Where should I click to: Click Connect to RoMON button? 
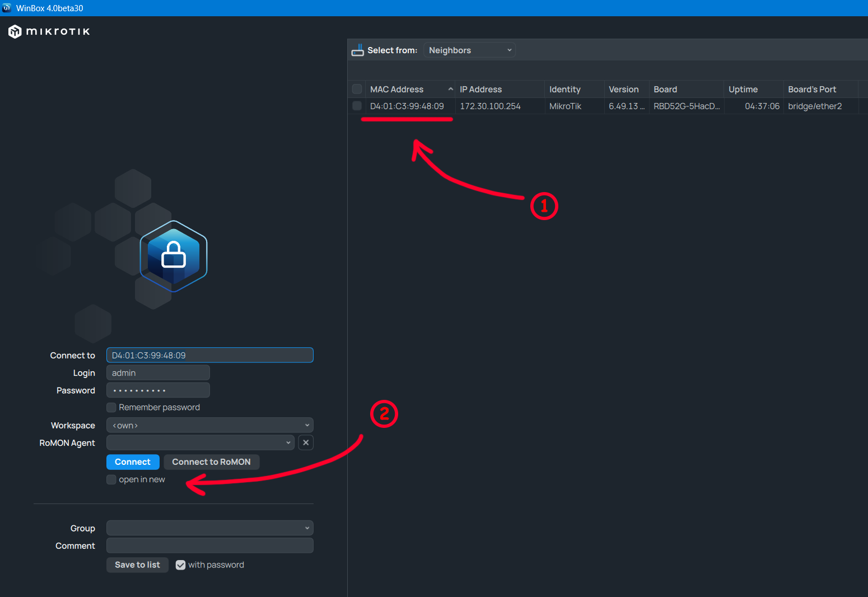[x=211, y=462]
